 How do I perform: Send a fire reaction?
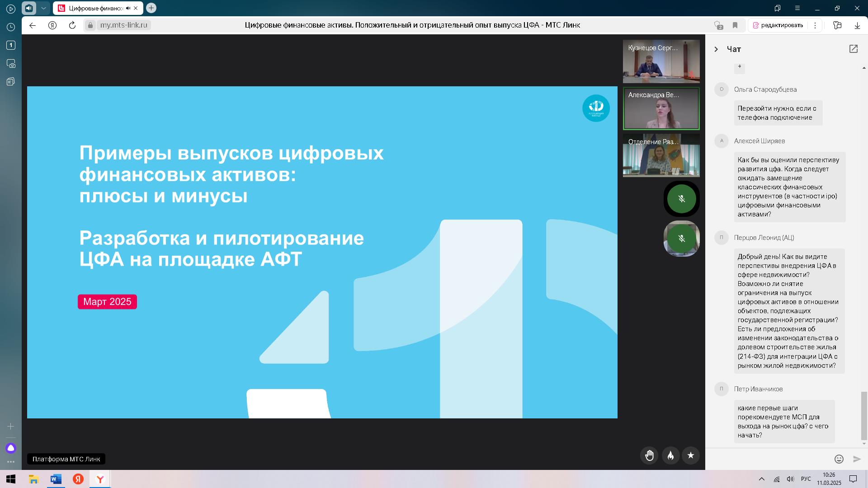[x=670, y=455]
